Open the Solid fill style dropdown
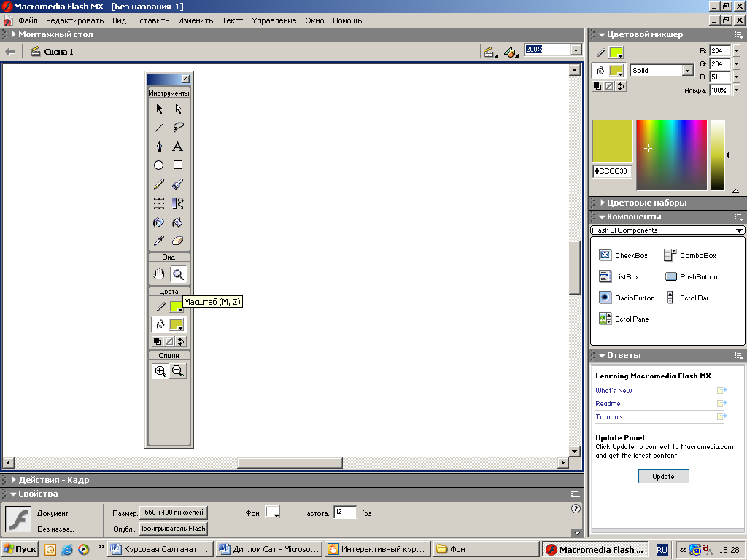Screen dimensions: 747x560 point(686,71)
